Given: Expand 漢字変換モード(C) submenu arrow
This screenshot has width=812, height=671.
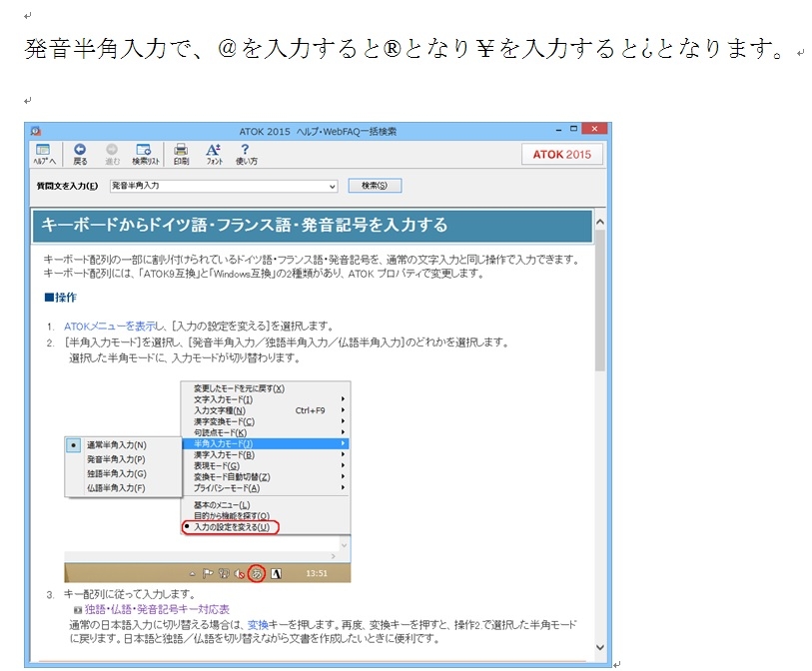Looking at the screenshot, I should pyautogui.click(x=343, y=421).
